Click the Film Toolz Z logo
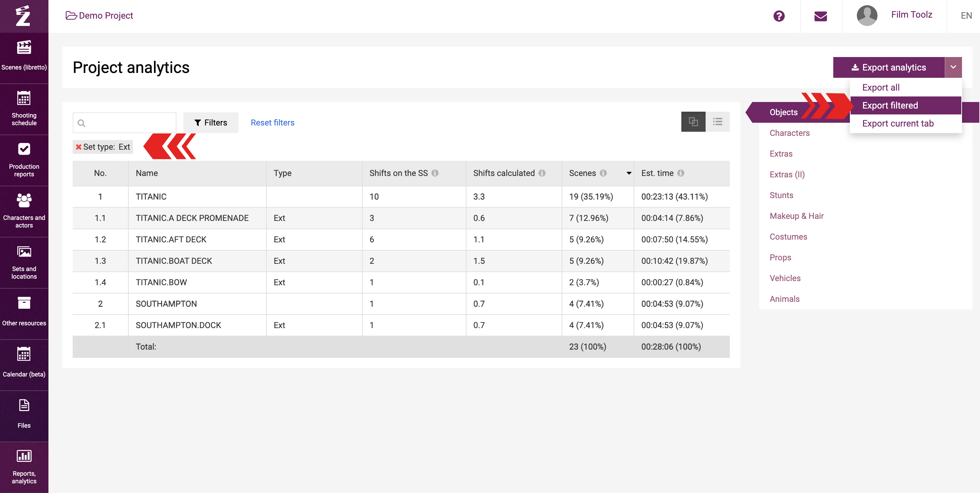980x493 pixels. click(x=24, y=16)
